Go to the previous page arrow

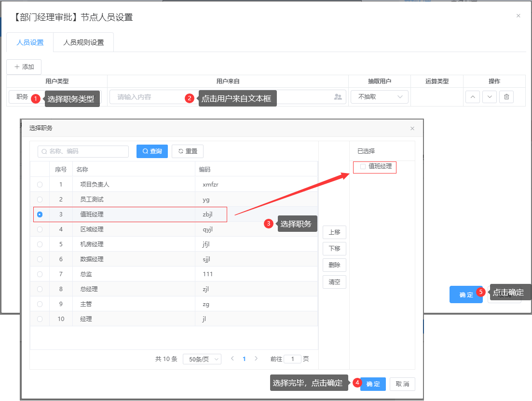pos(232,359)
